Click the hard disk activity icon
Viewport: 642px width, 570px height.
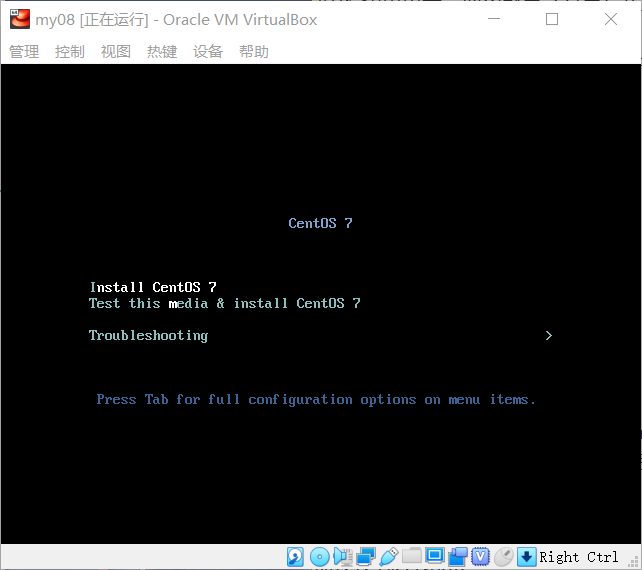(295, 556)
